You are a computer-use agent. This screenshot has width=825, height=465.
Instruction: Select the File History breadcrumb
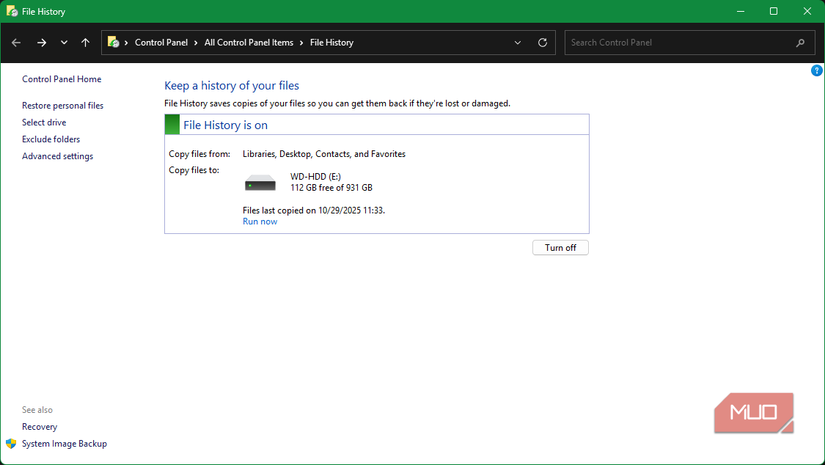pyautogui.click(x=331, y=43)
